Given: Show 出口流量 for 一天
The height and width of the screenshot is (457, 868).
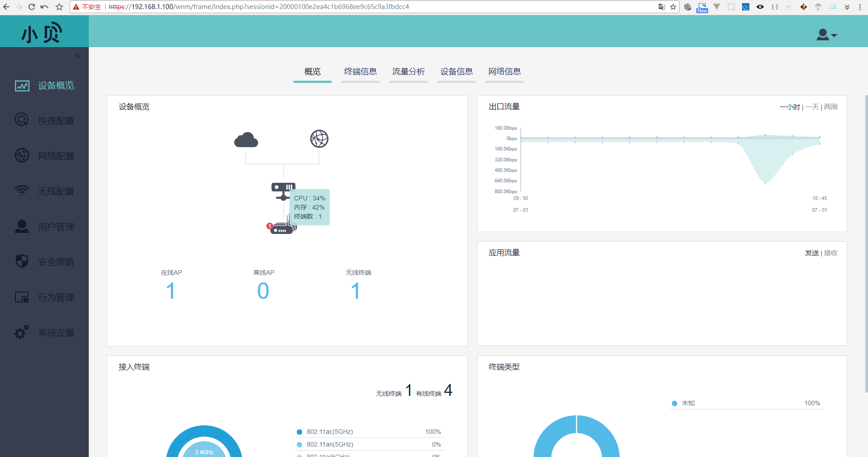Looking at the screenshot, I should (x=812, y=107).
